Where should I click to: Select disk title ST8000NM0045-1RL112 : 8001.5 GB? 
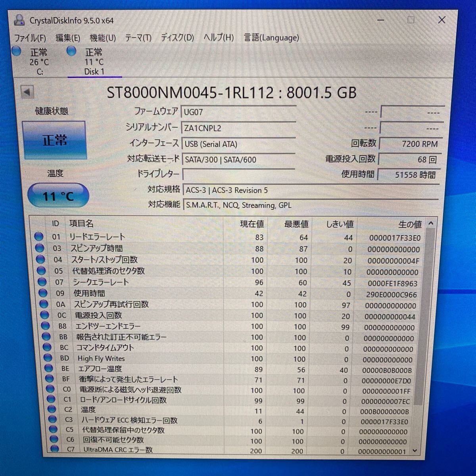pos(232,93)
